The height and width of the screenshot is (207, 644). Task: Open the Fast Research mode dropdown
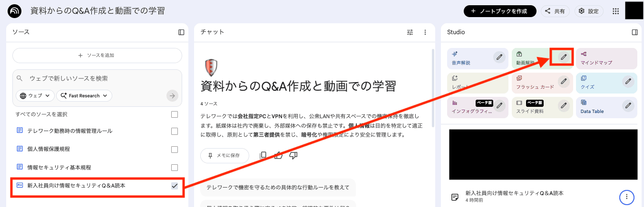(x=84, y=95)
